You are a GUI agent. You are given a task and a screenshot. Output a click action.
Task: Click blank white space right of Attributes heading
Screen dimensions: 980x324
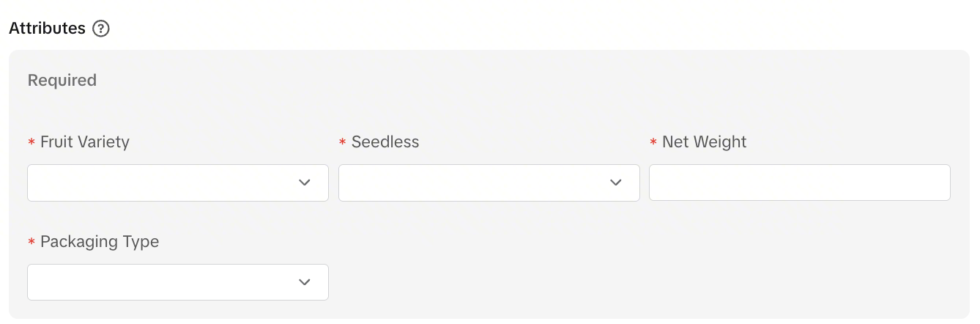[x=513, y=29]
